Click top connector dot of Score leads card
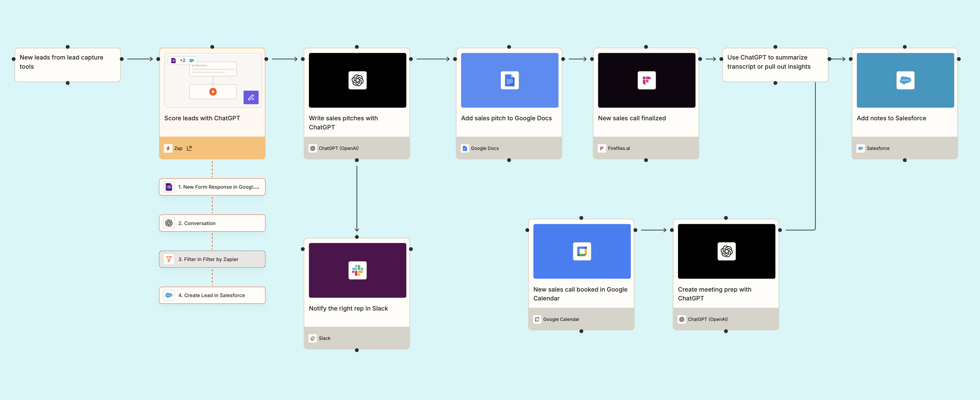Image resolution: width=980 pixels, height=400 pixels. 212,47
